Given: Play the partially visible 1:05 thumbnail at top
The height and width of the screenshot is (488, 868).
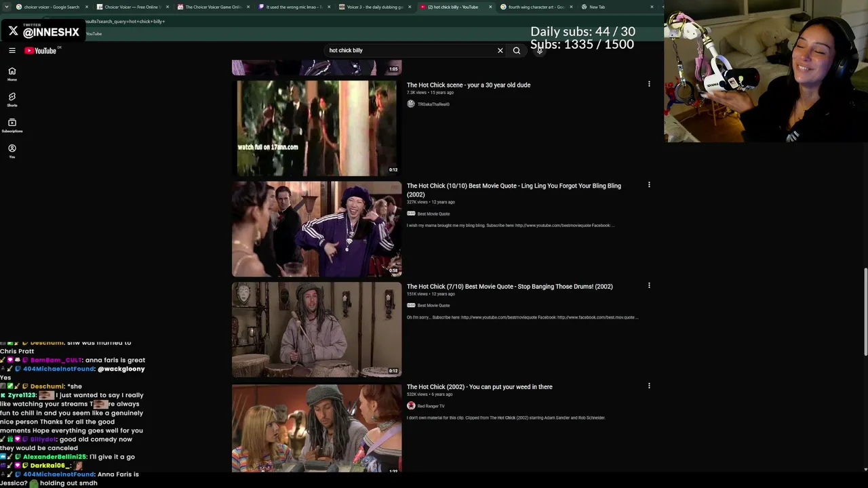Looking at the screenshot, I should point(317,67).
